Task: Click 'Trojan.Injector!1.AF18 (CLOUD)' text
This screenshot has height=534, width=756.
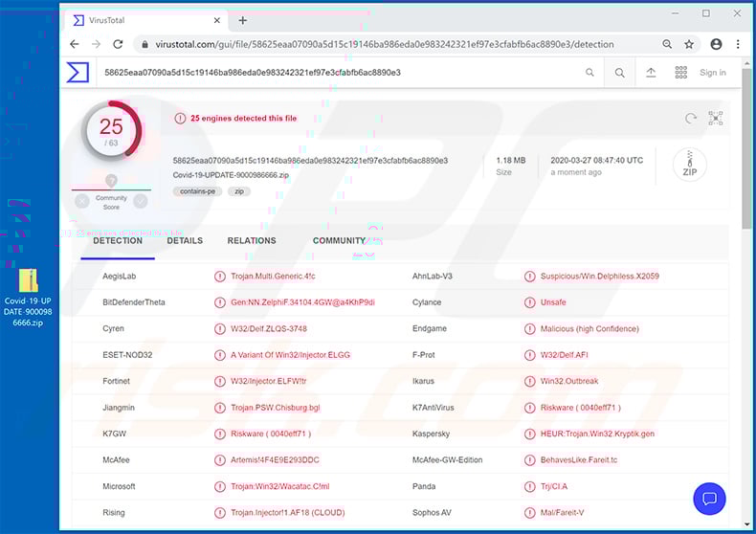Action: 287,512
